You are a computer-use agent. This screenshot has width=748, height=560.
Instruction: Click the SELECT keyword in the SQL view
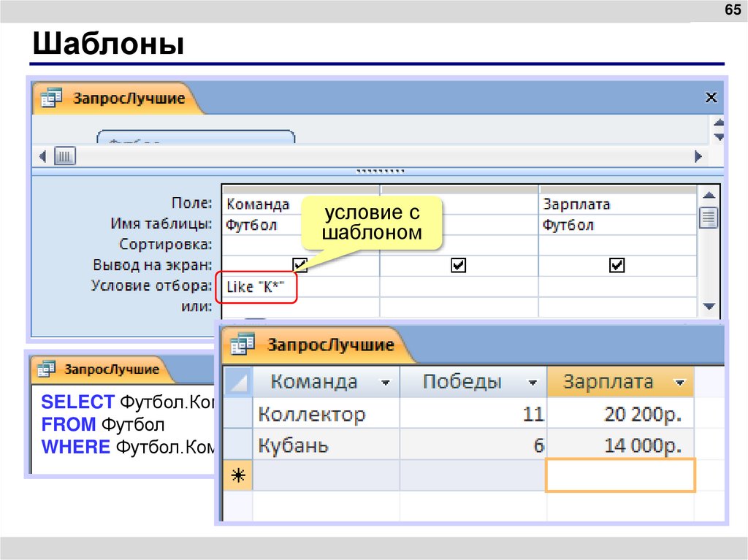77,402
